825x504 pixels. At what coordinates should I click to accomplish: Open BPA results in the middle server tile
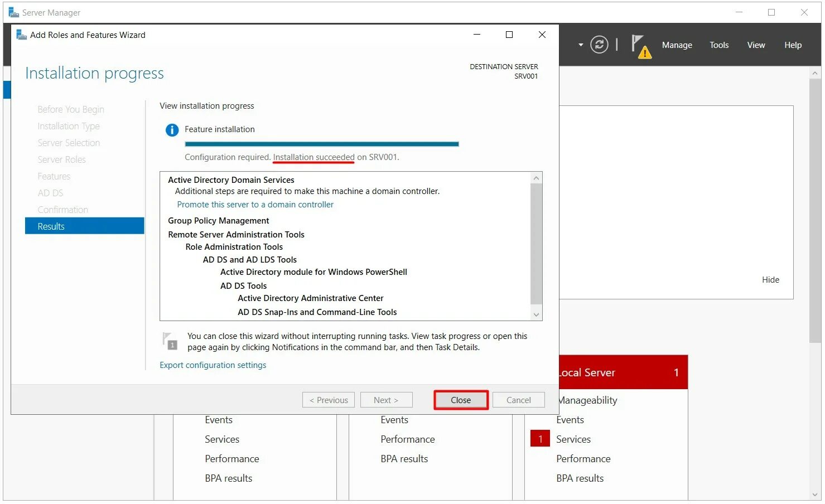[x=404, y=459]
